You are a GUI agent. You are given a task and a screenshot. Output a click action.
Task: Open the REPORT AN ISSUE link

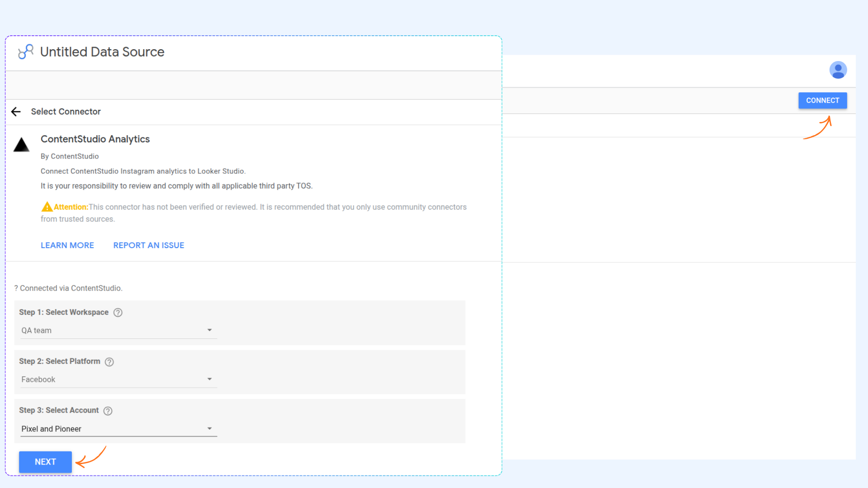coord(149,245)
